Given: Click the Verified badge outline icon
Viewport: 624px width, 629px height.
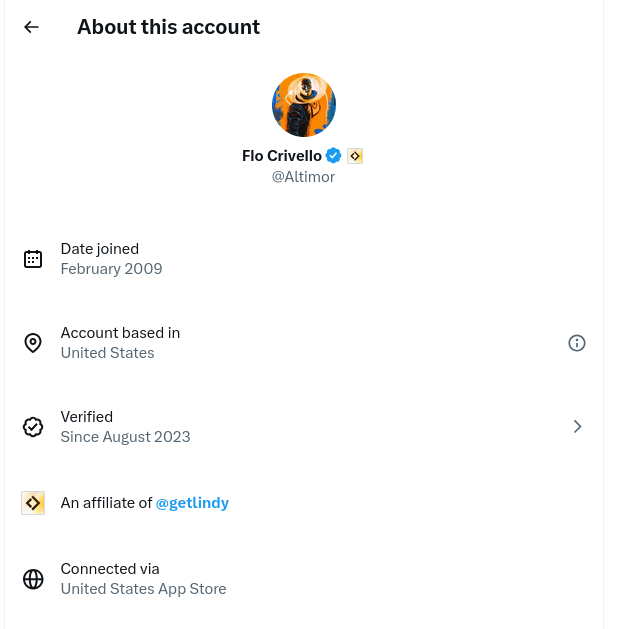Looking at the screenshot, I should tap(33, 427).
